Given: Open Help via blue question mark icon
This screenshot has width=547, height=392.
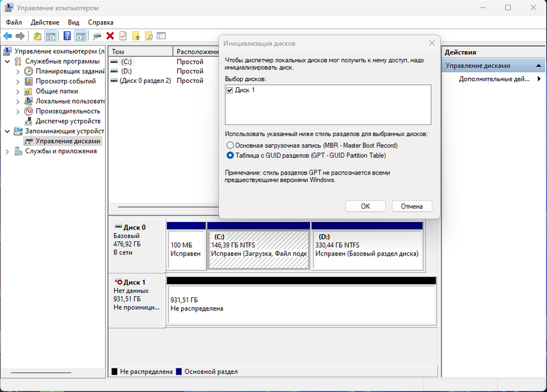Looking at the screenshot, I should (x=67, y=36).
